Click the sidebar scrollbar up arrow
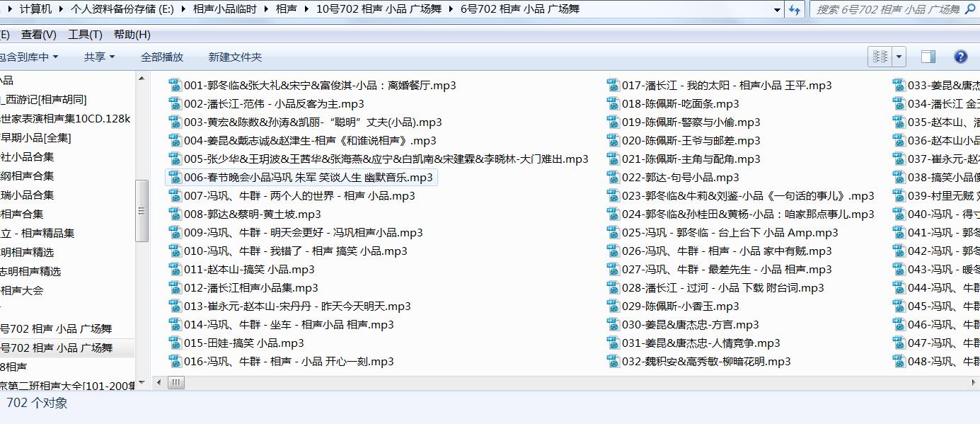The width and height of the screenshot is (980, 424). [142, 79]
